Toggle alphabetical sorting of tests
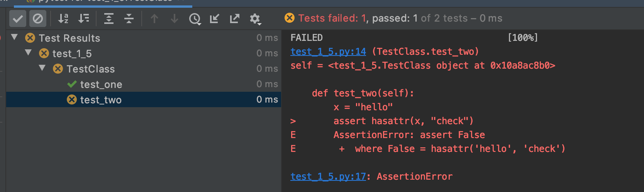Viewport: 644px width, 192px height. click(x=63, y=19)
